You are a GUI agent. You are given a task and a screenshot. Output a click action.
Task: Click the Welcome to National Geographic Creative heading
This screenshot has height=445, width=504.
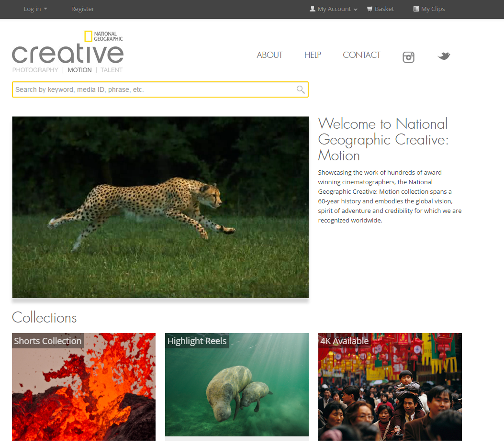(383, 139)
